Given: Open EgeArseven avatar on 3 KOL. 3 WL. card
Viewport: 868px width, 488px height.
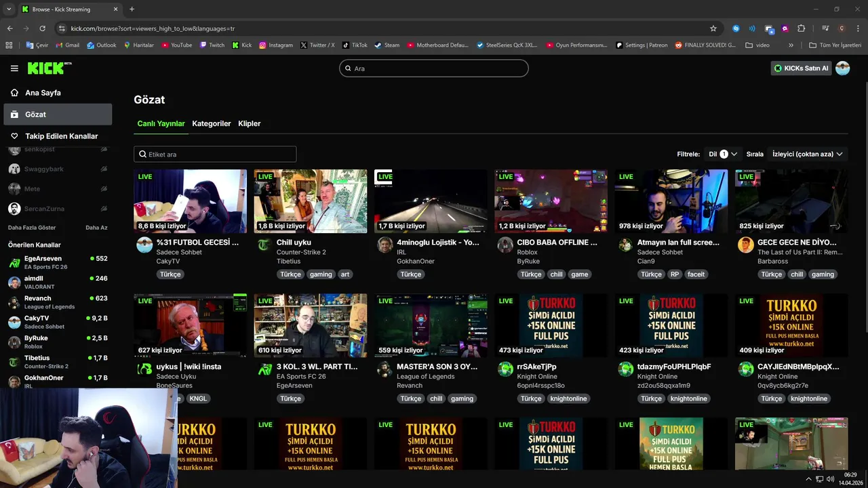Looking at the screenshot, I should [264, 369].
